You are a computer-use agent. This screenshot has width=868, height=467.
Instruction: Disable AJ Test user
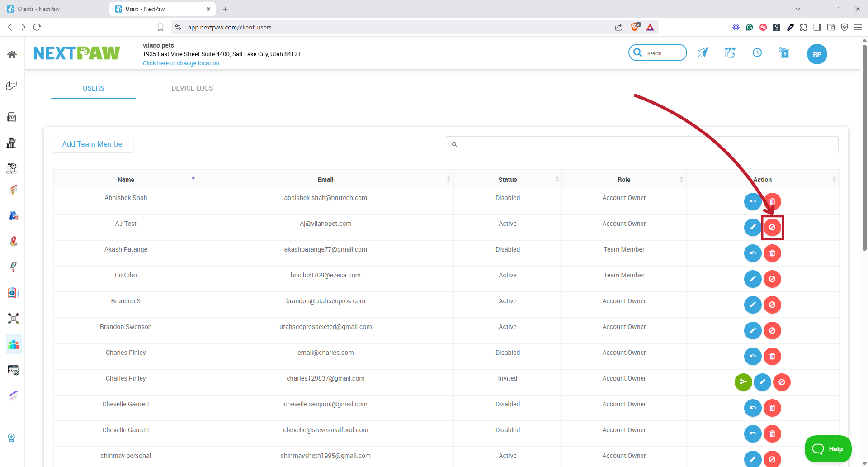(x=772, y=227)
